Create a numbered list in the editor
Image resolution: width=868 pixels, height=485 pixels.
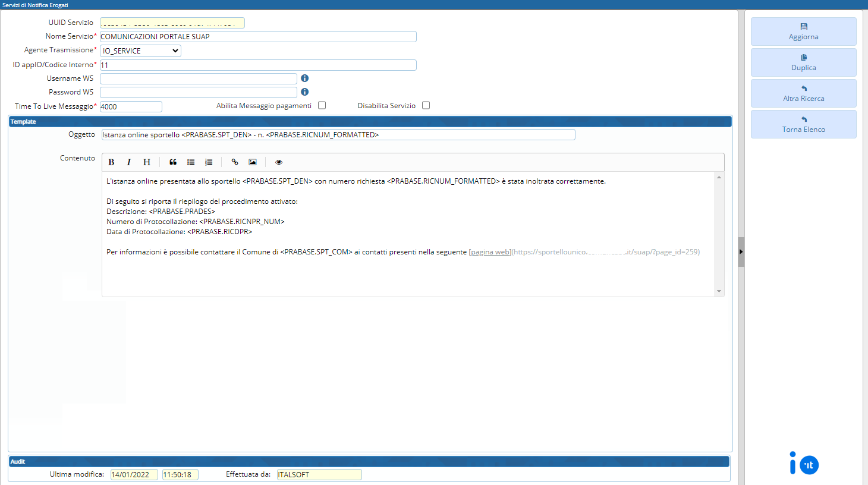(209, 162)
